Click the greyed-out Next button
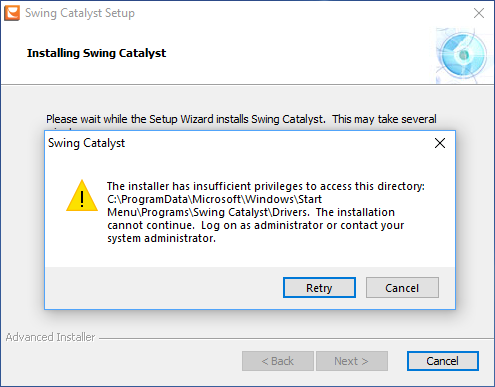Viewport: 495px width, 387px height. coord(352,361)
